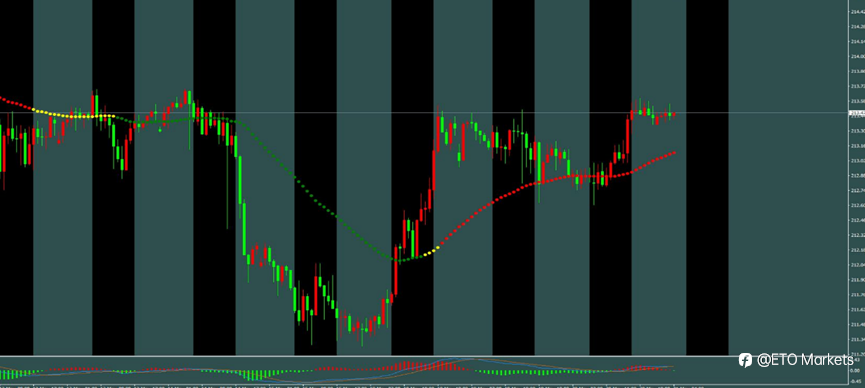
Task: Click the -0.45 oscillator scale label
Action: pos(856,381)
